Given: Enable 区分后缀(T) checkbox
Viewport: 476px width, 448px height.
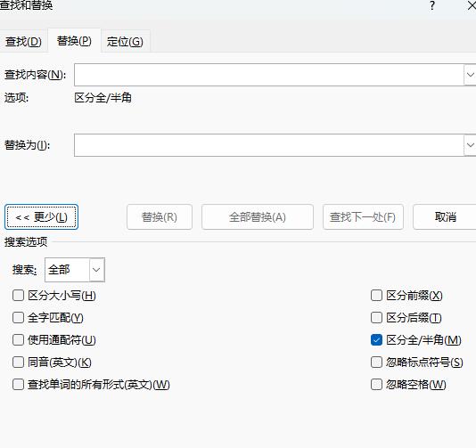Looking at the screenshot, I should pyautogui.click(x=376, y=318).
